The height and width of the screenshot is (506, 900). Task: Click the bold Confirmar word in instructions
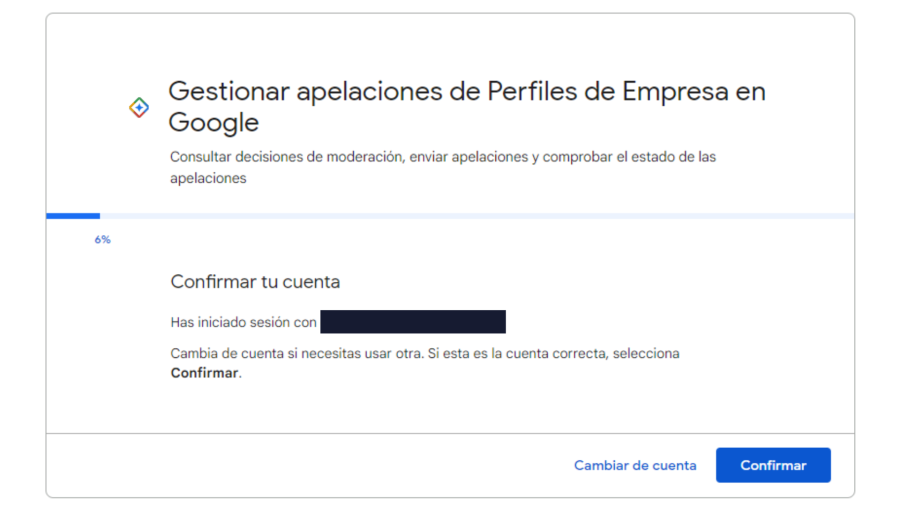click(204, 373)
